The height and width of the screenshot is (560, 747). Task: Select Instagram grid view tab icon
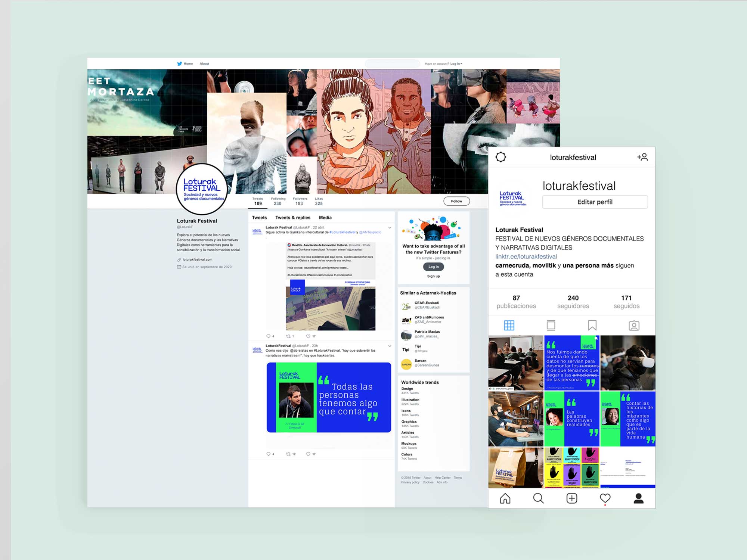click(x=509, y=326)
